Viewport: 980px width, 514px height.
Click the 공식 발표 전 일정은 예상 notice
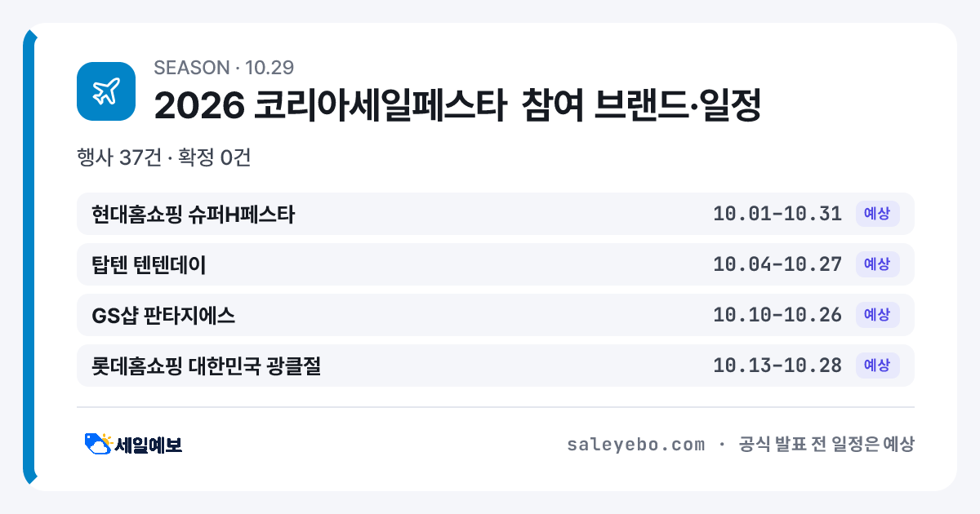point(826,445)
